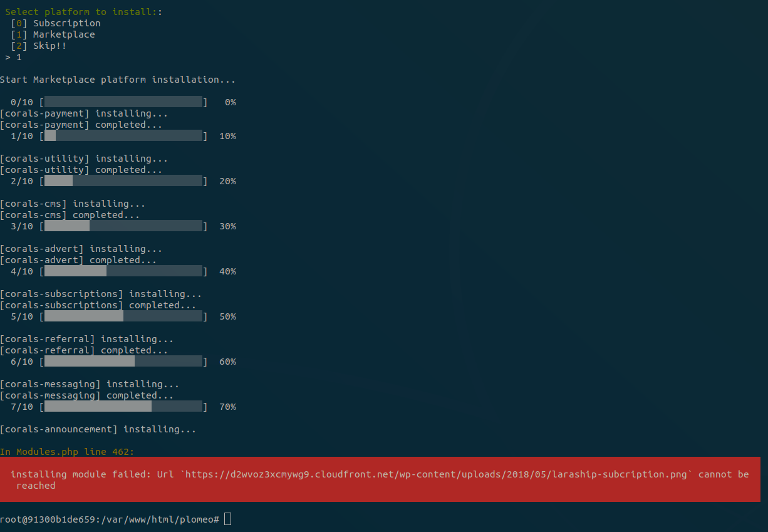The width and height of the screenshot is (768, 532).
Task: Click "[corals-advert] installing..." line
Action: tap(81, 249)
